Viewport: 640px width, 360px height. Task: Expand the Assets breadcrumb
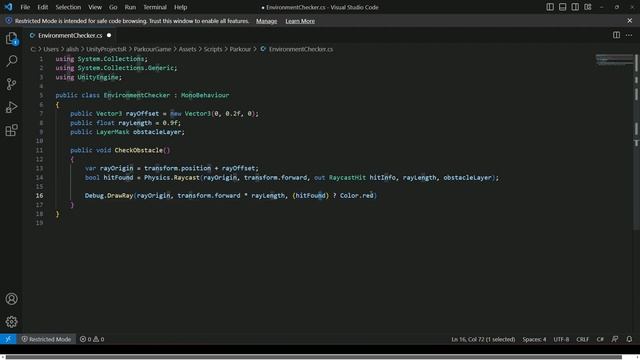click(x=187, y=49)
